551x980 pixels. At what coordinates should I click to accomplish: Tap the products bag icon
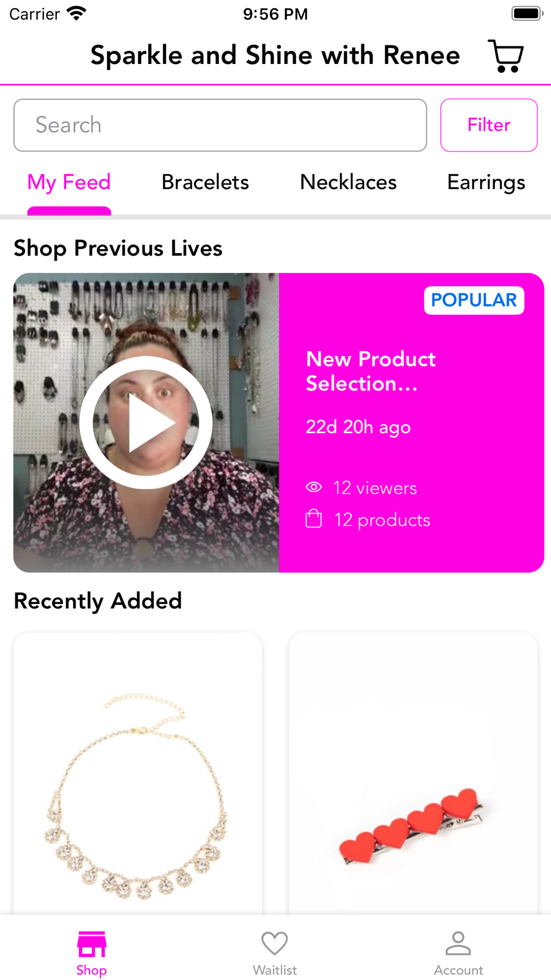tap(314, 519)
